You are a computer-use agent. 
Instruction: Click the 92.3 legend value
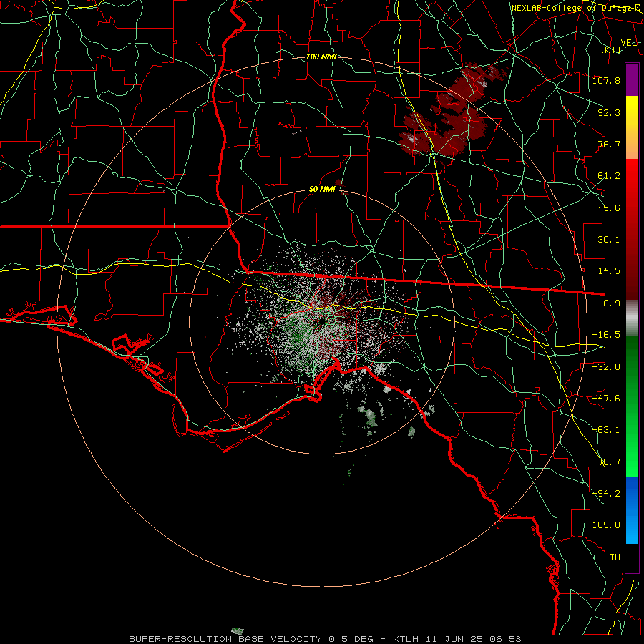point(609,112)
